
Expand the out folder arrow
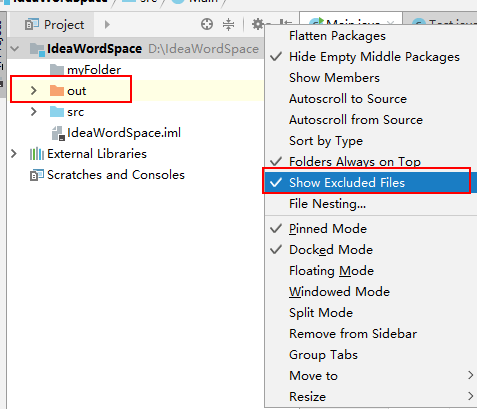pyautogui.click(x=34, y=90)
